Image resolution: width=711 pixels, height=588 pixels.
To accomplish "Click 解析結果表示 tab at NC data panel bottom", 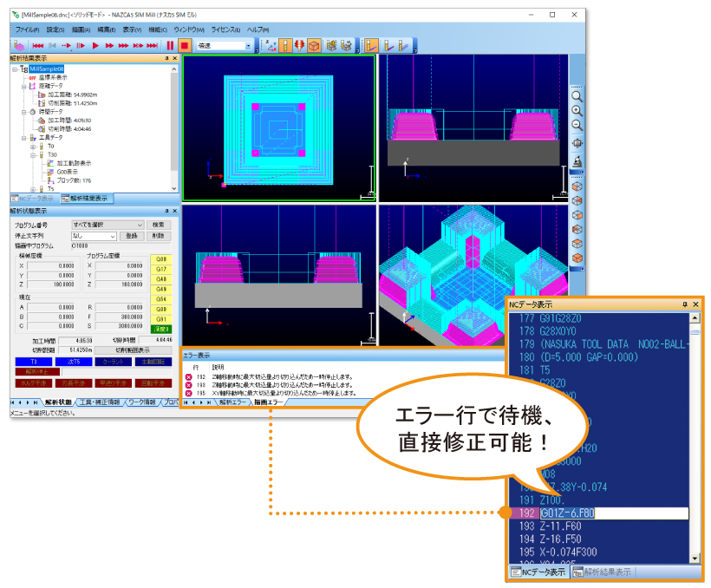I will [602, 572].
